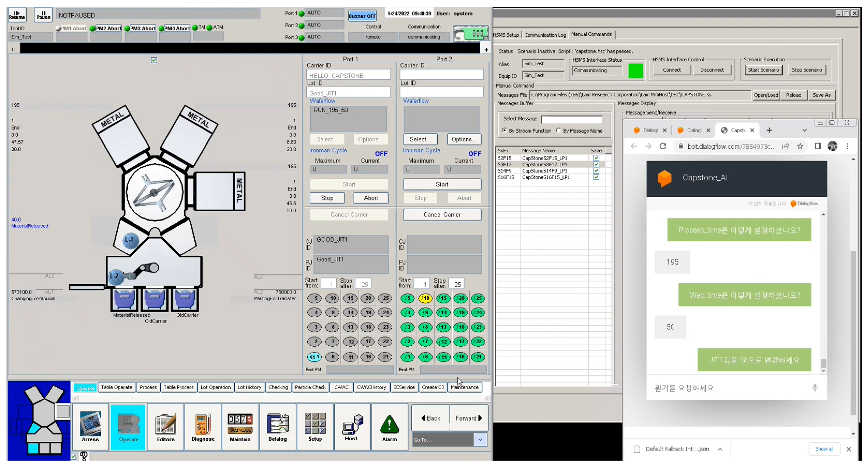This screenshot has width=868, height=466.
Task: Open browser tab search chevron
Action: [x=804, y=130]
